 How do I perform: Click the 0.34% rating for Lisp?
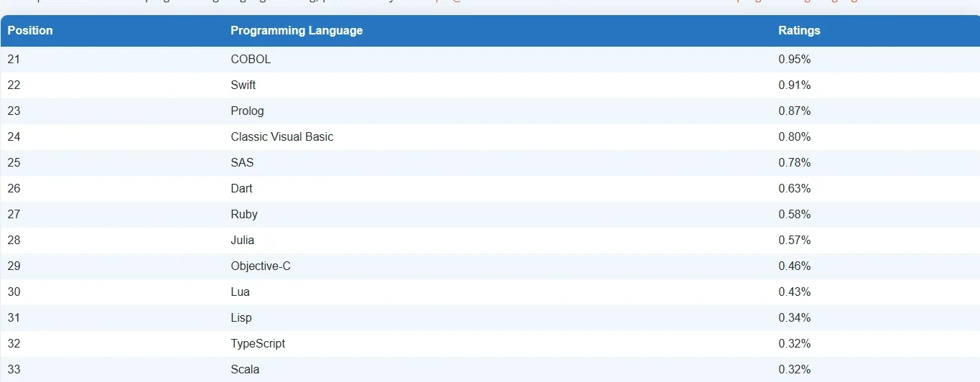click(x=794, y=318)
